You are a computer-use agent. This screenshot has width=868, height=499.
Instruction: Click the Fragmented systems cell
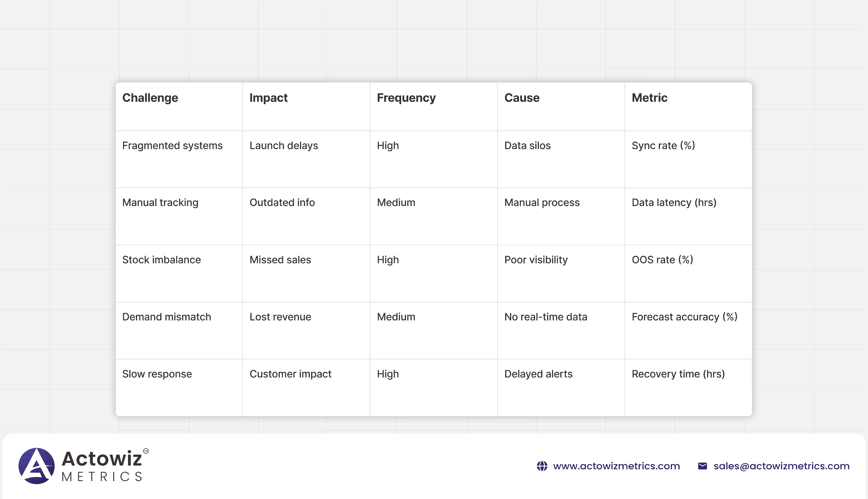pyautogui.click(x=172, y=146)
